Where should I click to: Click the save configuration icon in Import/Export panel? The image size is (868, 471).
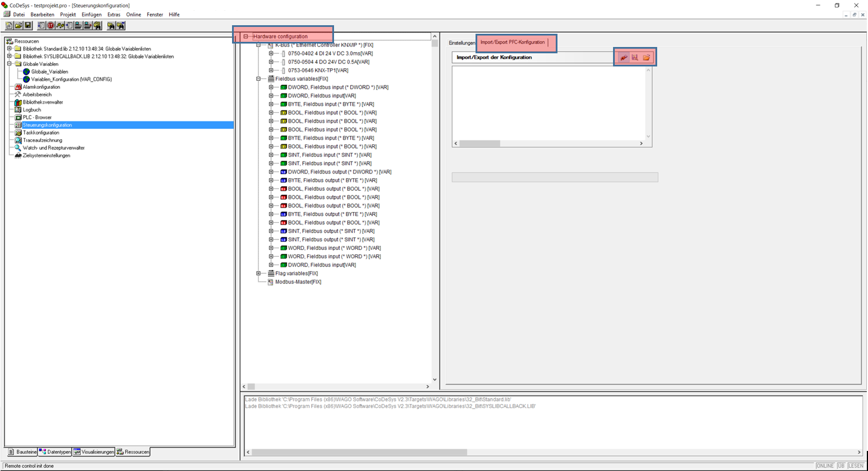click(635, 57)
